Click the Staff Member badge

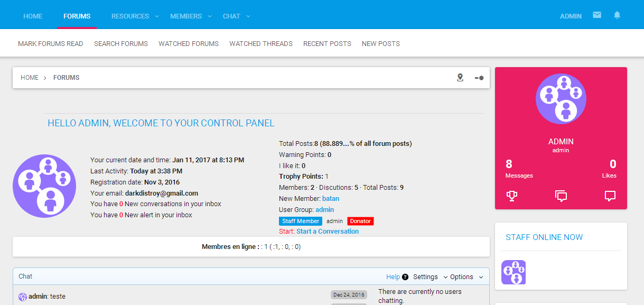coord(300,221)
